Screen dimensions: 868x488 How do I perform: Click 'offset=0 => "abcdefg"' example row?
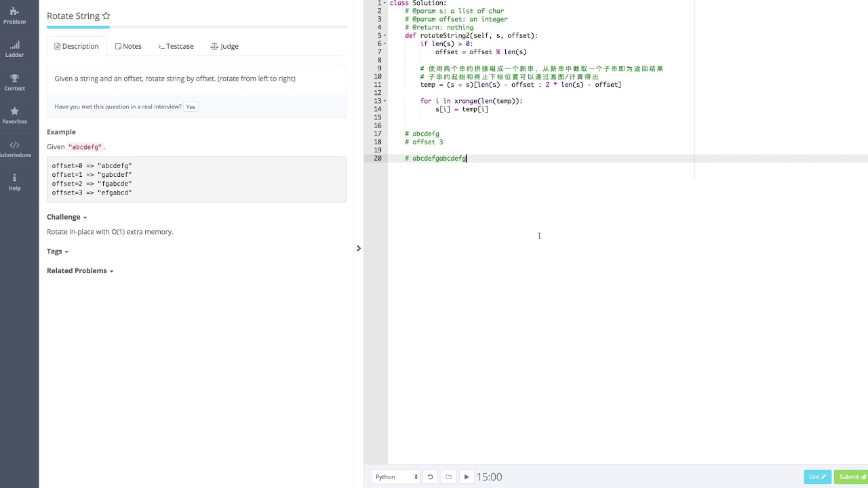[x=92, y=165]
